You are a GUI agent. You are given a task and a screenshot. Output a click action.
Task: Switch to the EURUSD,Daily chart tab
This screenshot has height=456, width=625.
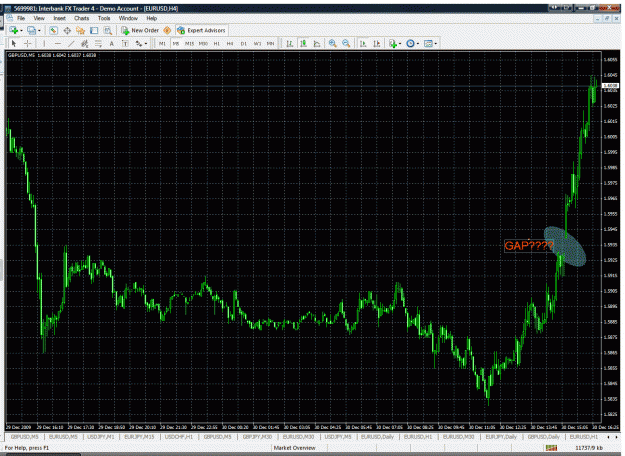coord(377,437)
